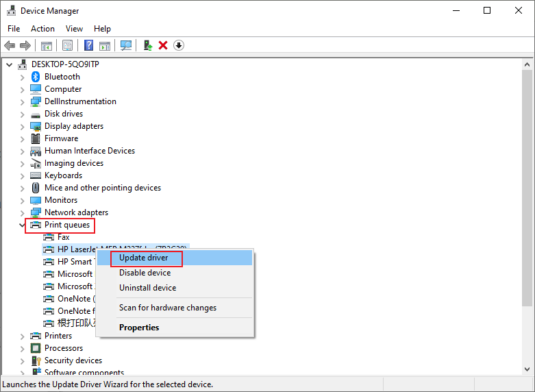The image size is (535, 392).
Task: Click the Human Interface Devices icon
Action: point(36,151)
